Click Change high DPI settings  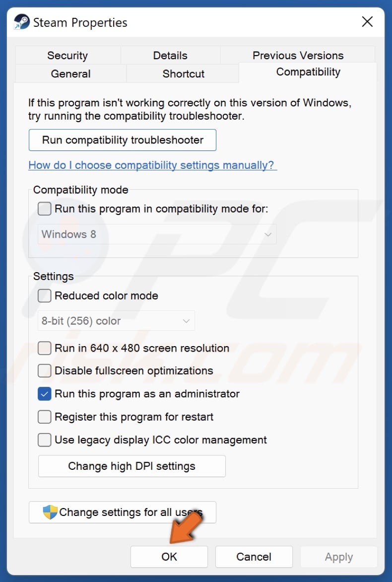click(x=131, y=466)
